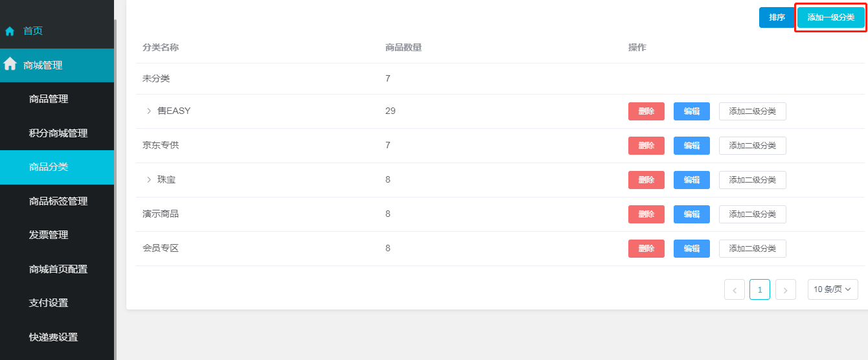
Task: Delete the 珠宝 category
Action: 646,180
